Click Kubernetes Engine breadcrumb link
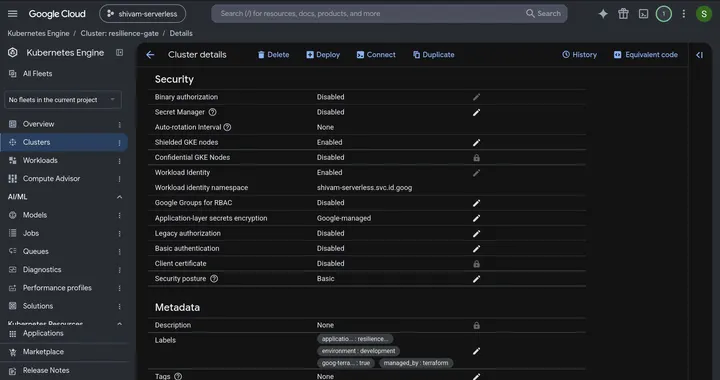 tap(39, 34)
